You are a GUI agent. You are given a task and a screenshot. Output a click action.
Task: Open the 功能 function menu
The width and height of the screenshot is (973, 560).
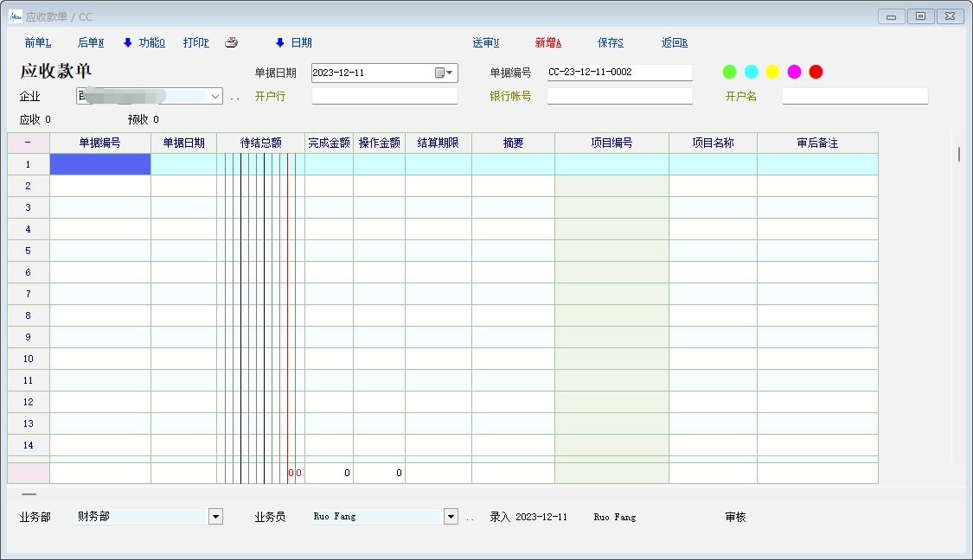pyautogui.click(x=144, y=42)
